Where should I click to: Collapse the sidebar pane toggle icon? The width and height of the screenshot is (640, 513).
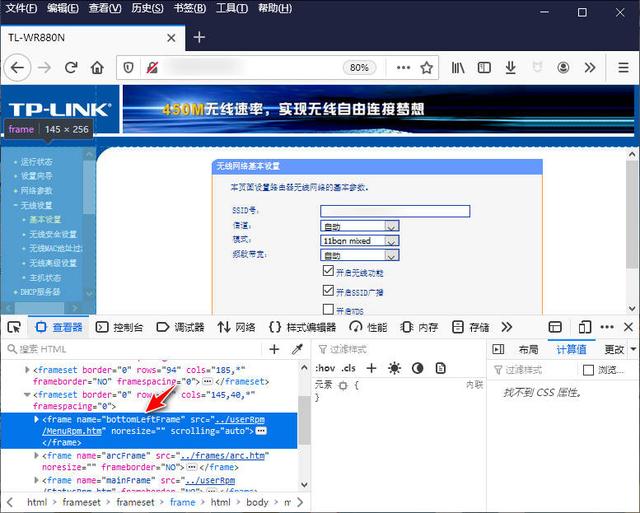[x=498, y=349]
